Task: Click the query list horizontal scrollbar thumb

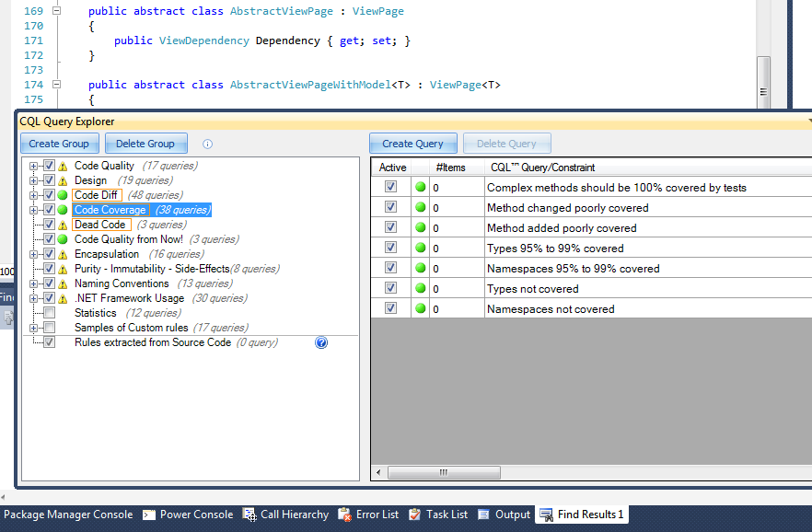Action: tap(444, 472)
